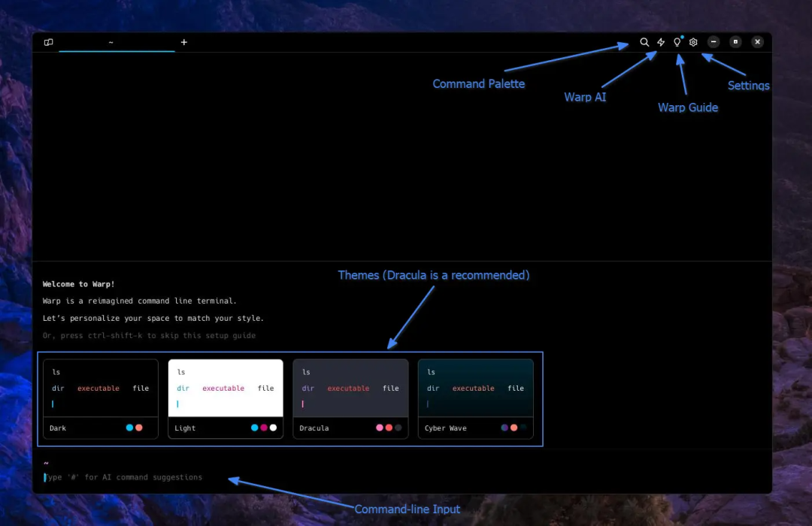
Task: Open the Command Palette search icon
Action: coord(644,42)
